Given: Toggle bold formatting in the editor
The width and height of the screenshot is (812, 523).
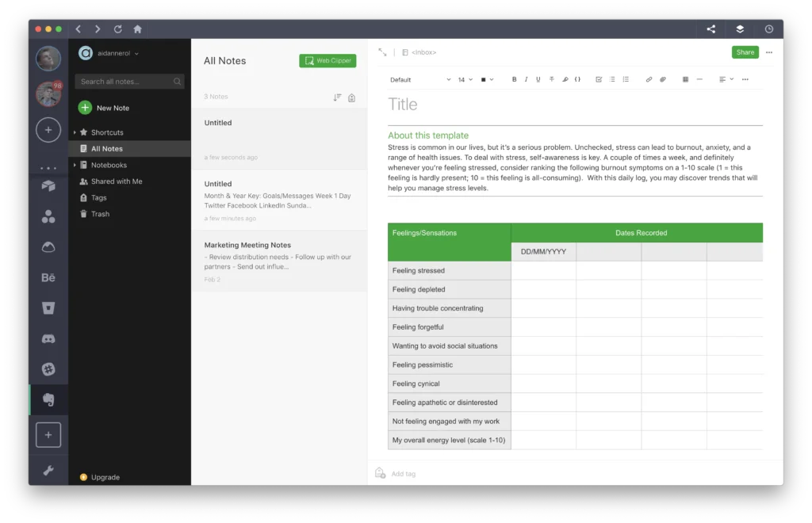Looking at the screenshot, I should click(x=514, y=80).
